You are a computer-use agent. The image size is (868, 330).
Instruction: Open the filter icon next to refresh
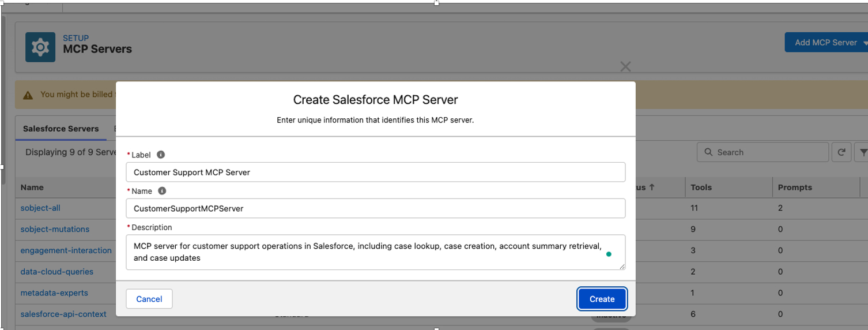(863, 152)
